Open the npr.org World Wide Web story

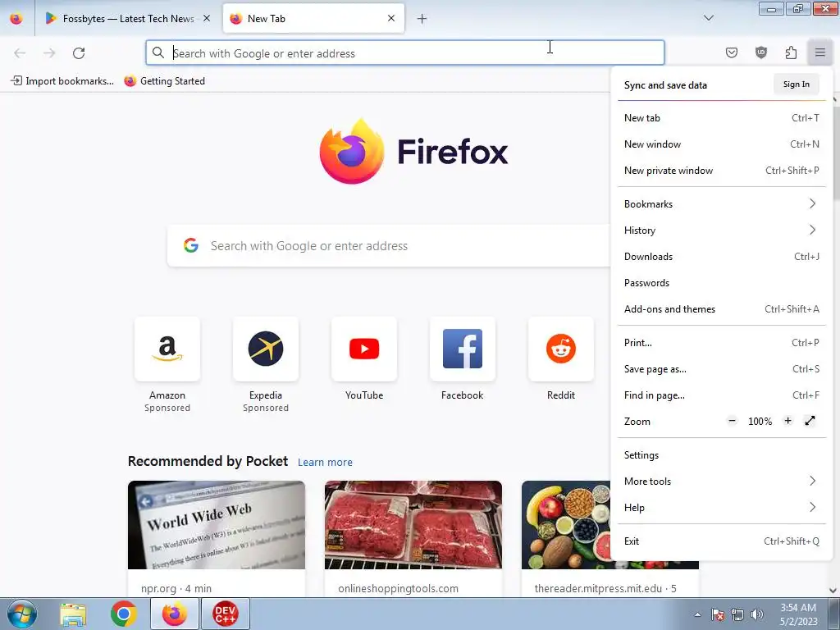(x=217, y=539)
